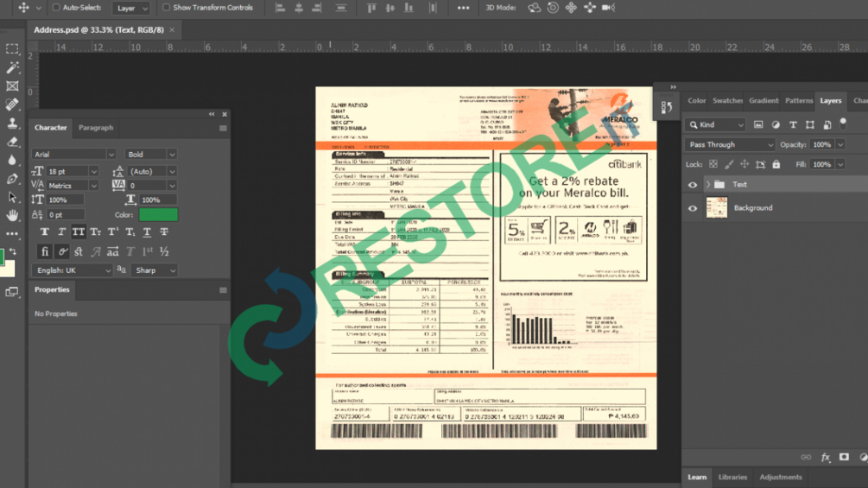This screenshot has height=488, width=868.
Task: Align top edges in options bar
Action: [371, 8]
